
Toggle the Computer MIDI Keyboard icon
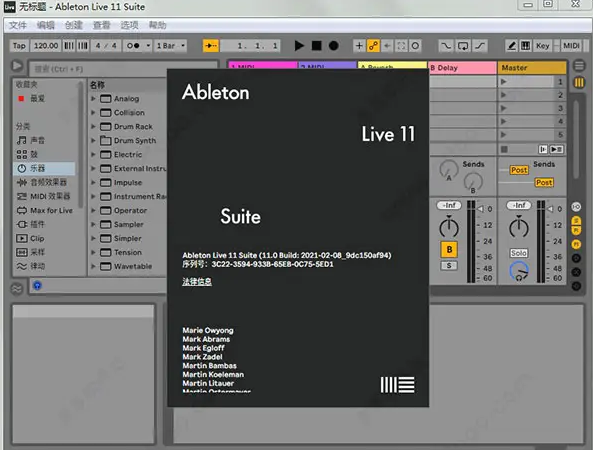pos(525,46)
